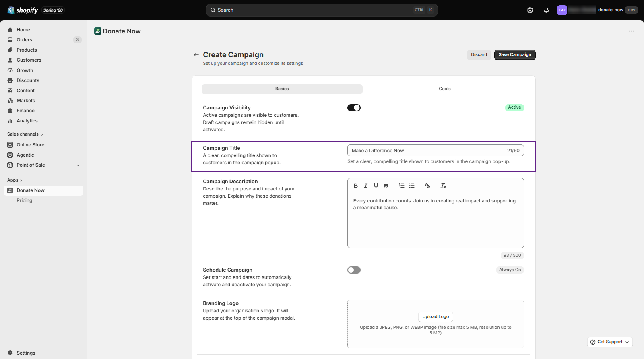Expand the Apps section
644x359 pixels.
tap(15, 180)
